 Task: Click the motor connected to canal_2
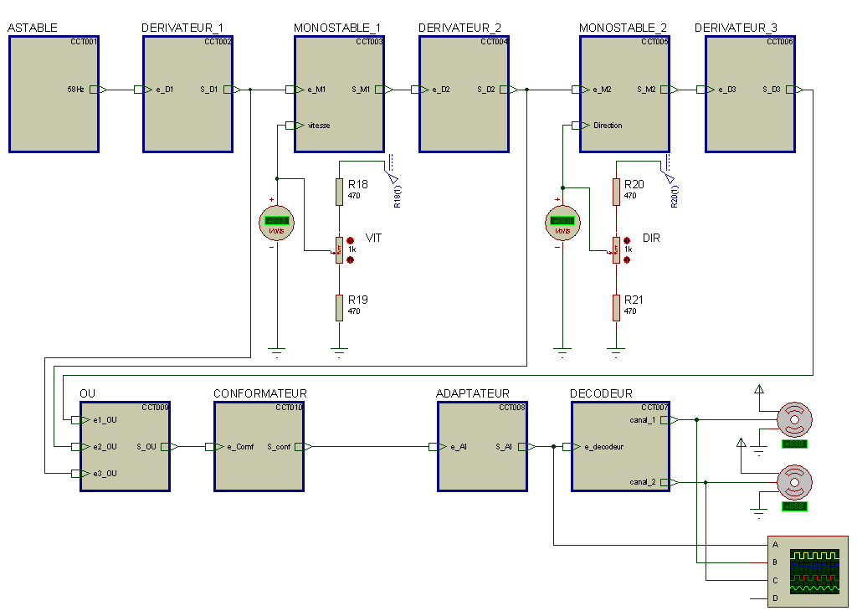[794, 482]
